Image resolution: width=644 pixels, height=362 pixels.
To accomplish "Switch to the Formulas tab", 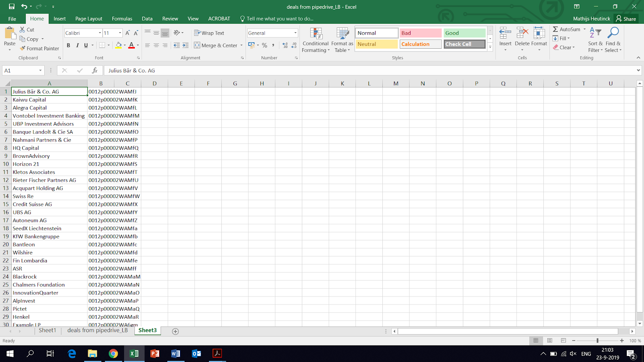I will pos(122,19).
